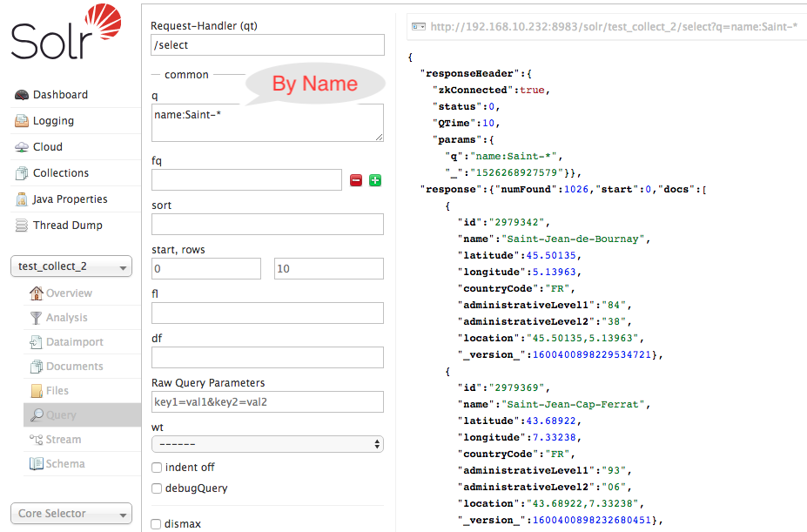Click the start value field
Screen dimensions: 807x532
206,269
